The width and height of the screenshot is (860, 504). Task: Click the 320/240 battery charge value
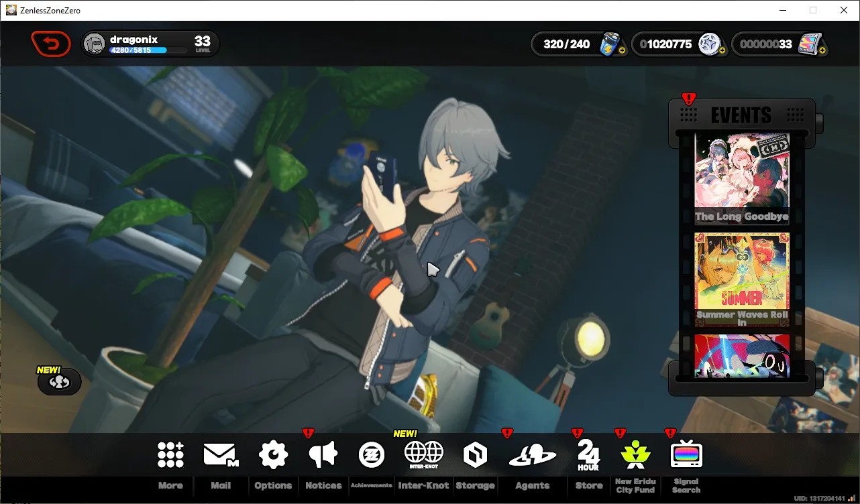[566, 44]
